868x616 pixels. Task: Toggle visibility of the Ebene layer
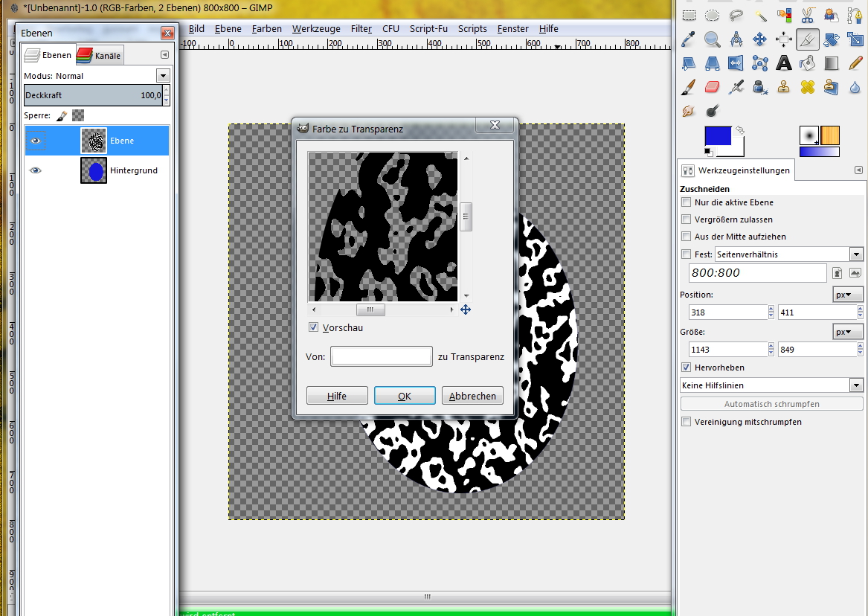click(36, 141)
